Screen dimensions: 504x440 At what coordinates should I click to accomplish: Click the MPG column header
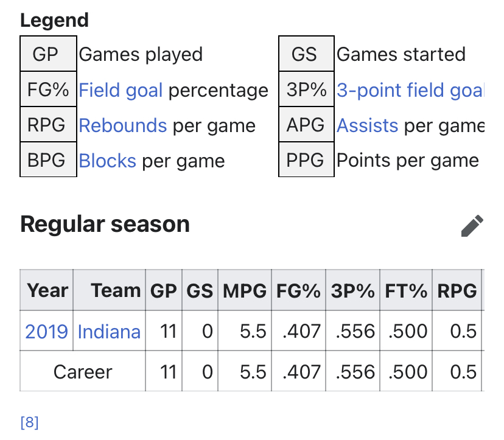coord(245,290)
